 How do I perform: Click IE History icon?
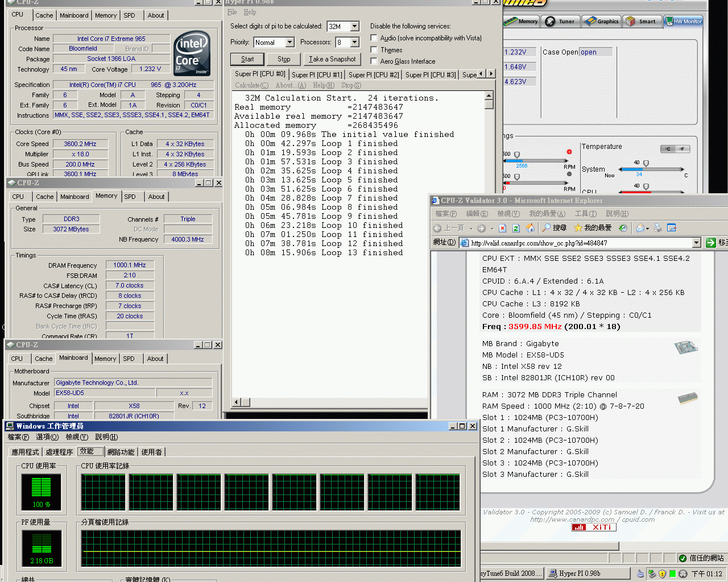(x=623, y=228)
